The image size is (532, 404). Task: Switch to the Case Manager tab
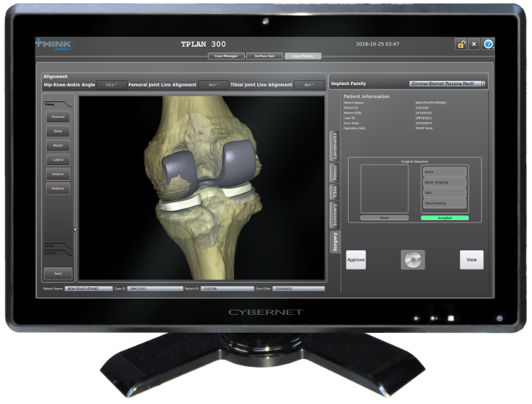click(225, 56)
